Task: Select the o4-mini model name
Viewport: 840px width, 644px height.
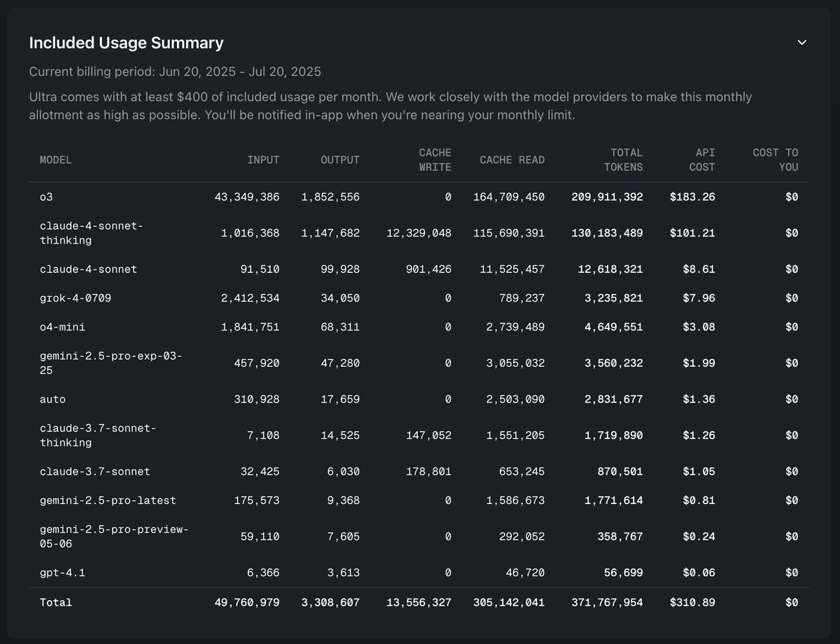Action: click(x=62, y=327)
